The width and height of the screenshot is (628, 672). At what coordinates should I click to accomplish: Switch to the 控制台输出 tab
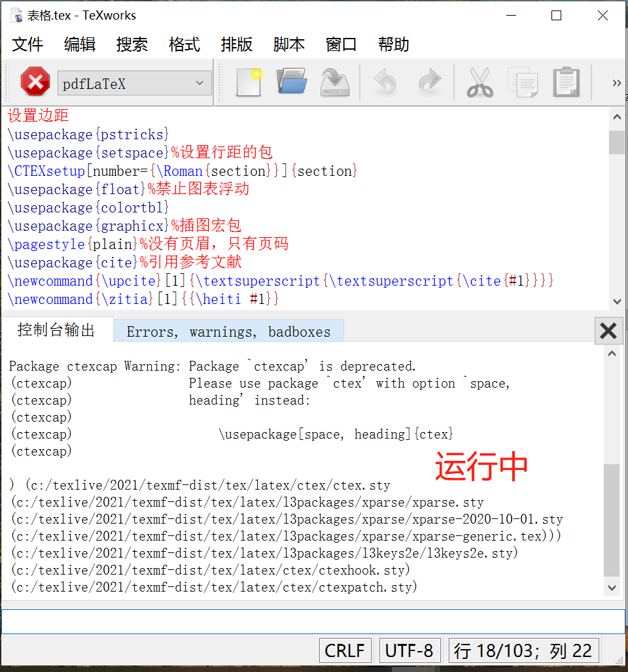56,330
